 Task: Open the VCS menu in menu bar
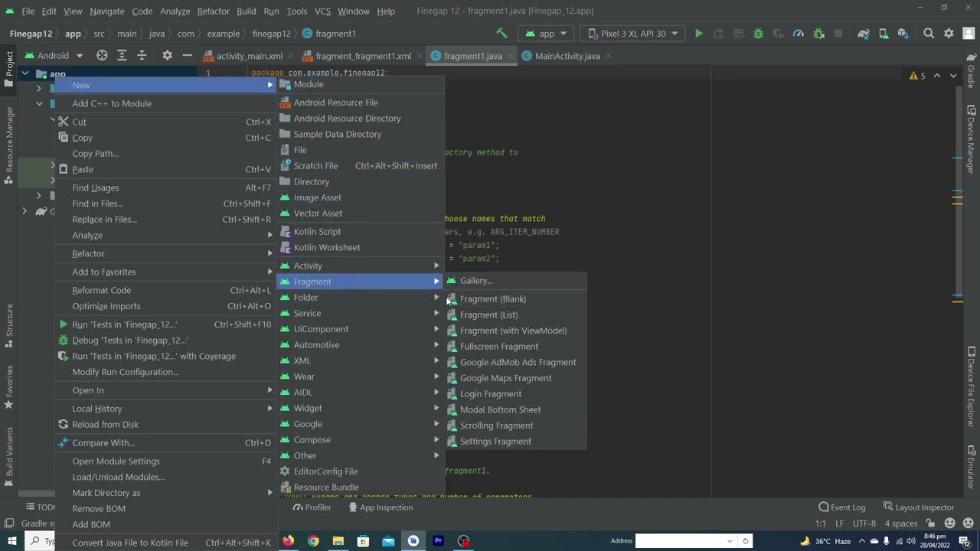(322, 11)
